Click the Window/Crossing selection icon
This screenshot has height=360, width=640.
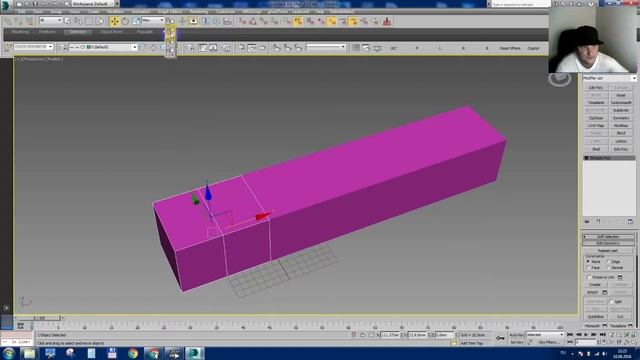pyautogui.click(x=100, y=21)
